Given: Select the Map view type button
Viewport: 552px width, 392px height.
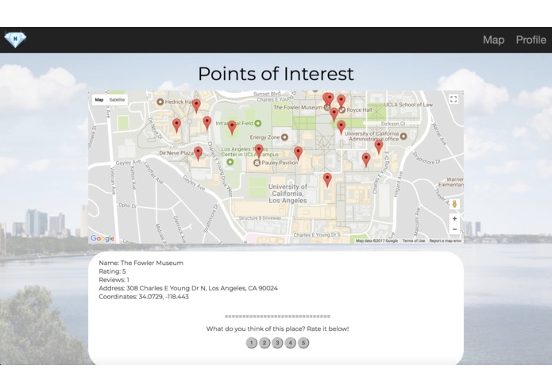Looking at the screenshot, I should tap(99, 100).
